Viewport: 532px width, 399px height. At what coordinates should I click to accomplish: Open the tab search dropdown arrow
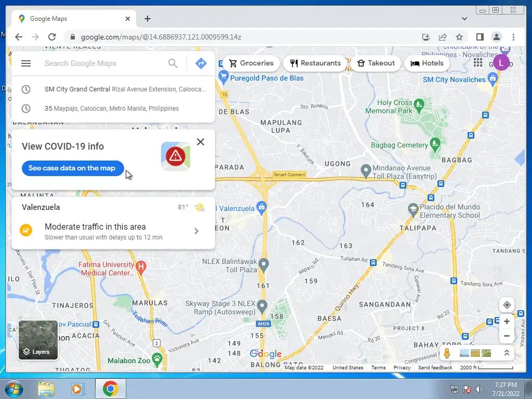point(464,19)
